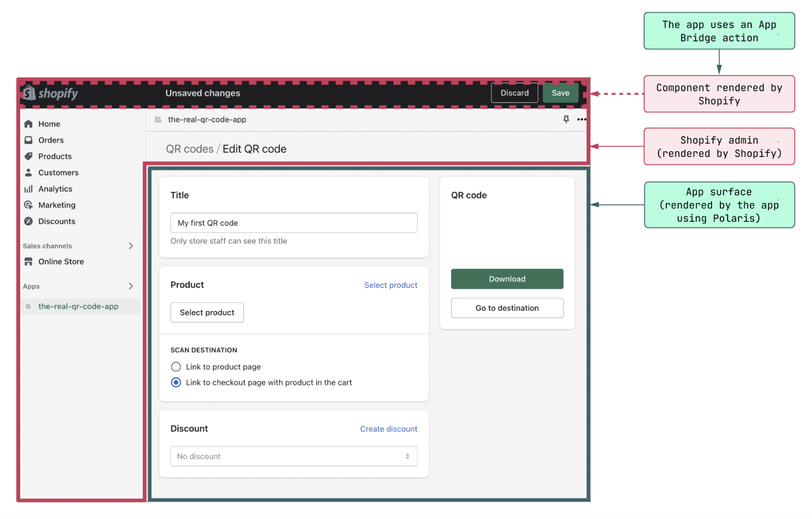Click the Customers person icon
Screen dimensions: 812x519
[28, 173]
